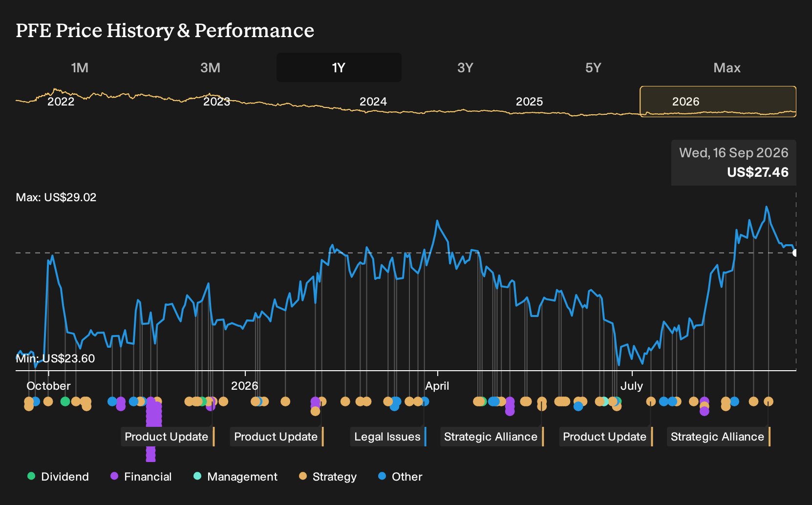Click the 'PFE Price History & Performance' heading
Screen dimensions: 812x505
[x=165, y=30]
